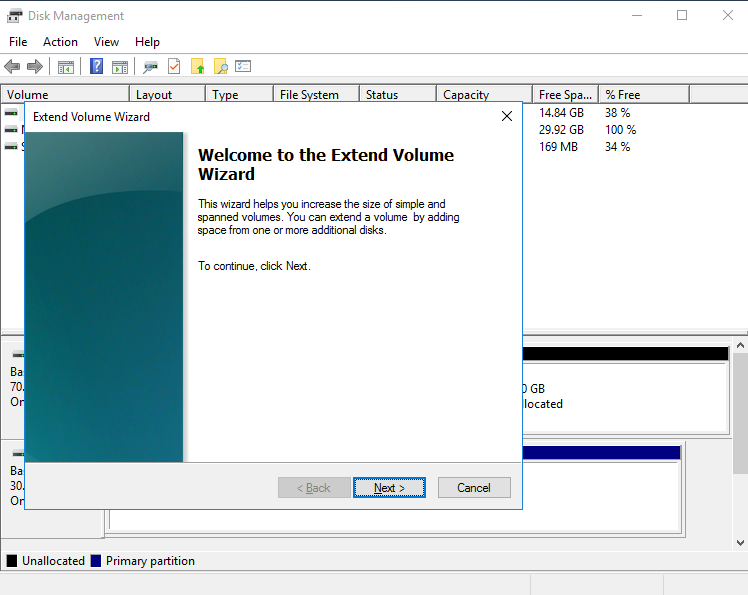Open Help via the blue question mark icon
This screenshot has height=595, width=748.
(x=96, y=66)
